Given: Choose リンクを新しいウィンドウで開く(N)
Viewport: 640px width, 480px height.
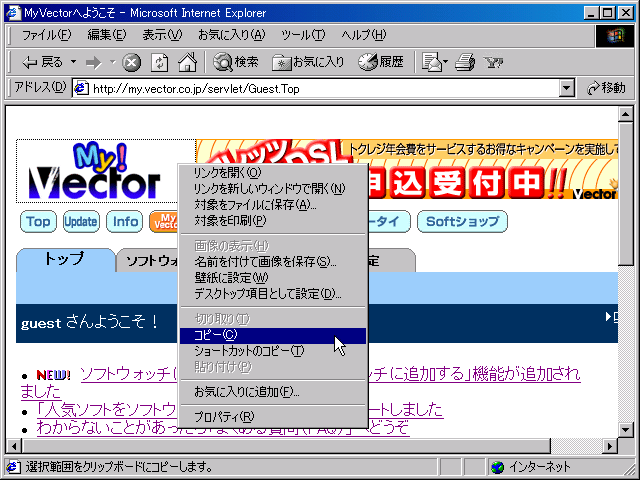Looking at the screenshot, I should (x=273, y=189).
